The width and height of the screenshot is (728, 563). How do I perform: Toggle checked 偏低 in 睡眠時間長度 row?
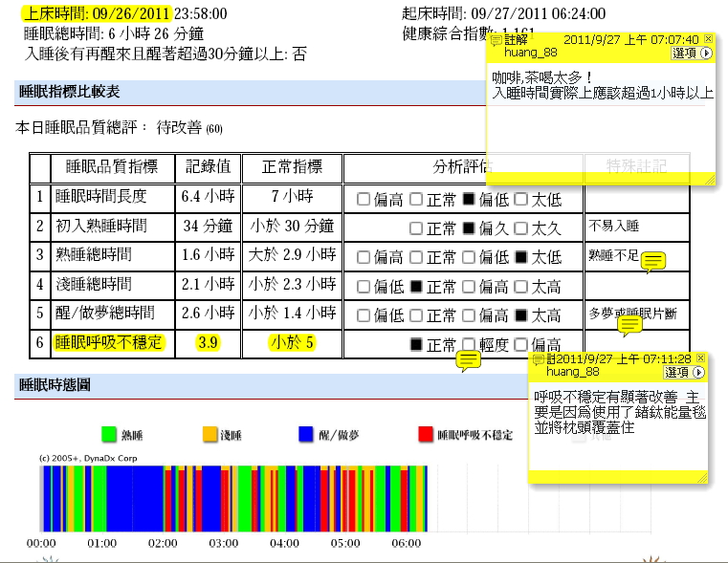click(469, 200)
